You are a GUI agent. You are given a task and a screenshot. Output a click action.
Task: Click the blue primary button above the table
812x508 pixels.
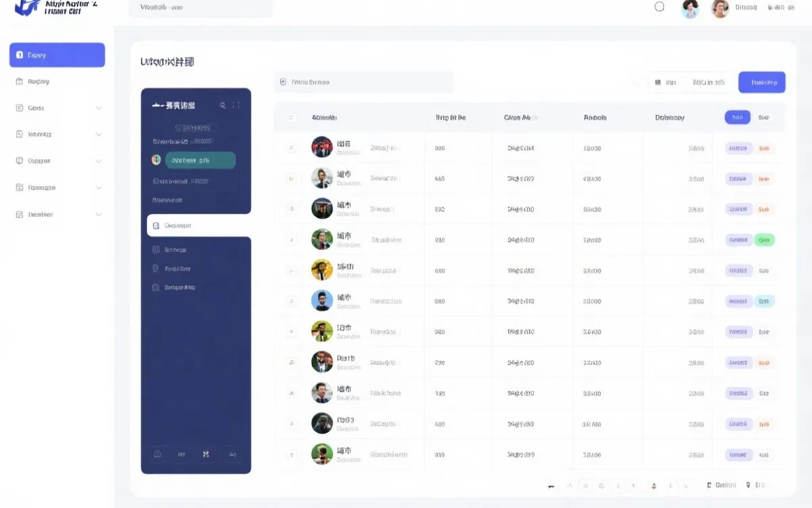click(x=762, y=83)
